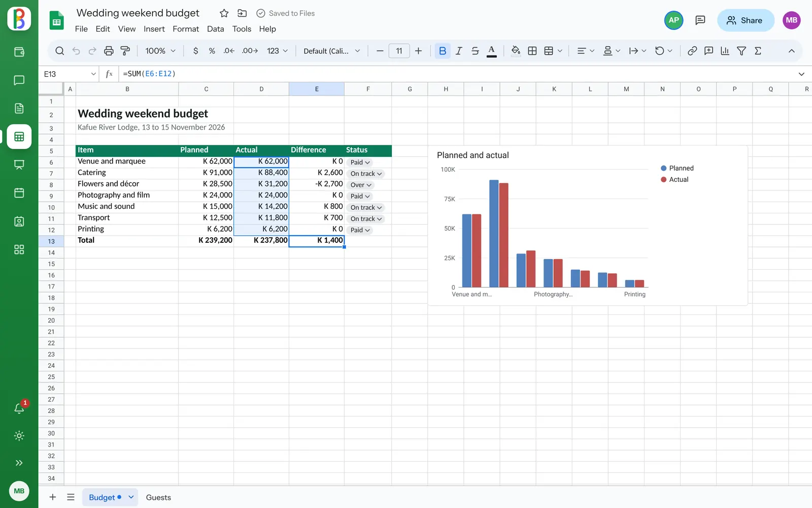812x508 pixels.
Task: Click the Share button
Action: click(x=746, y=20)
